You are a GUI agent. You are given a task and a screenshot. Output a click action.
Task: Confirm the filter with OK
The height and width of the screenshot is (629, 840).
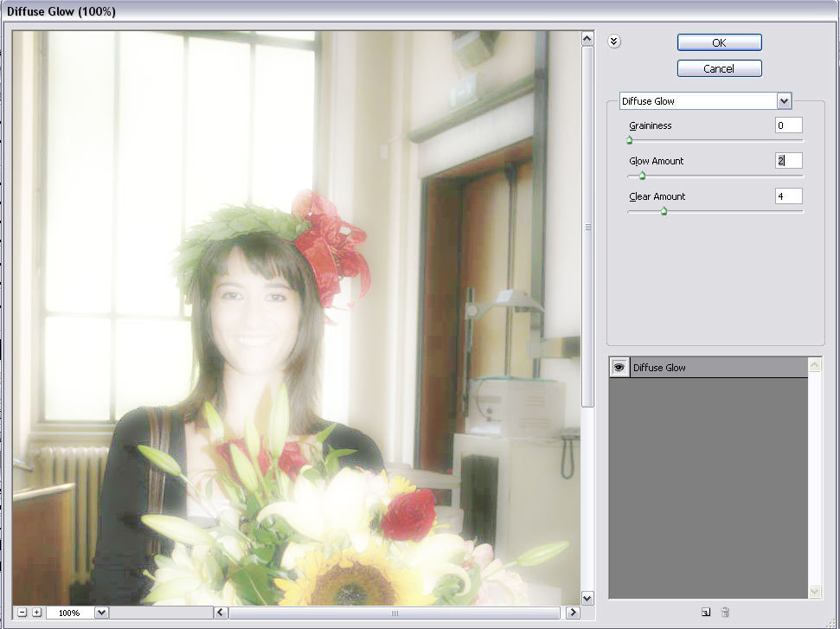point(719,43)
